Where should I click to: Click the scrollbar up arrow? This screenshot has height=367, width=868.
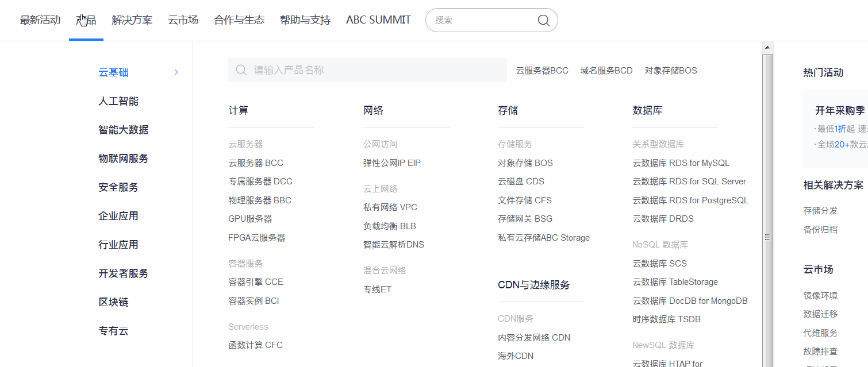pyautogui.click(x=767, y=47)
